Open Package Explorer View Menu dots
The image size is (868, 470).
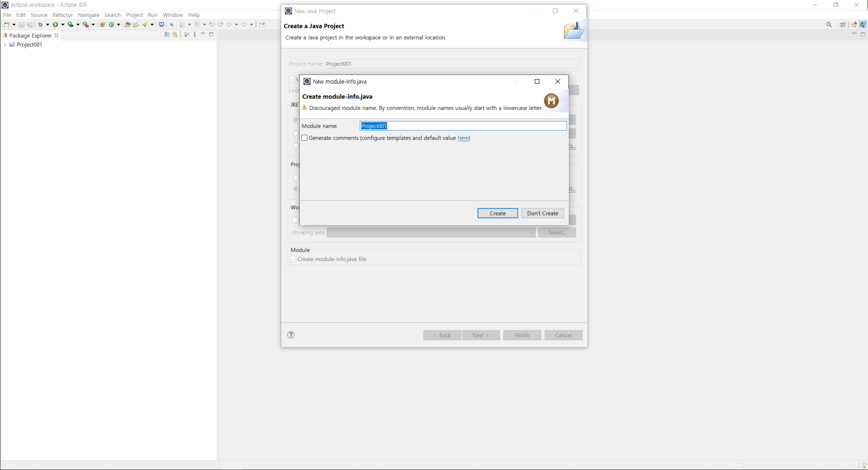pyautogui.click(x=195, y=34)
